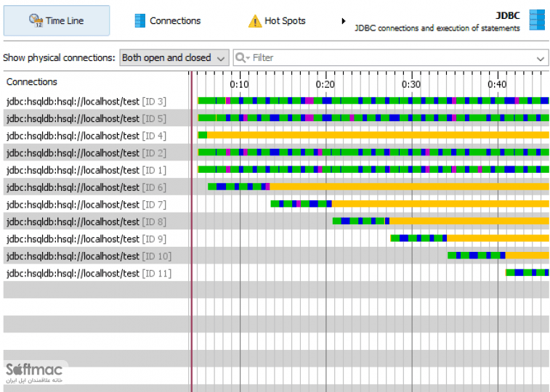The width and height of the screenshot is (550, 392).
Task: Click the arrow for more views
Action: tap(344, 21)
